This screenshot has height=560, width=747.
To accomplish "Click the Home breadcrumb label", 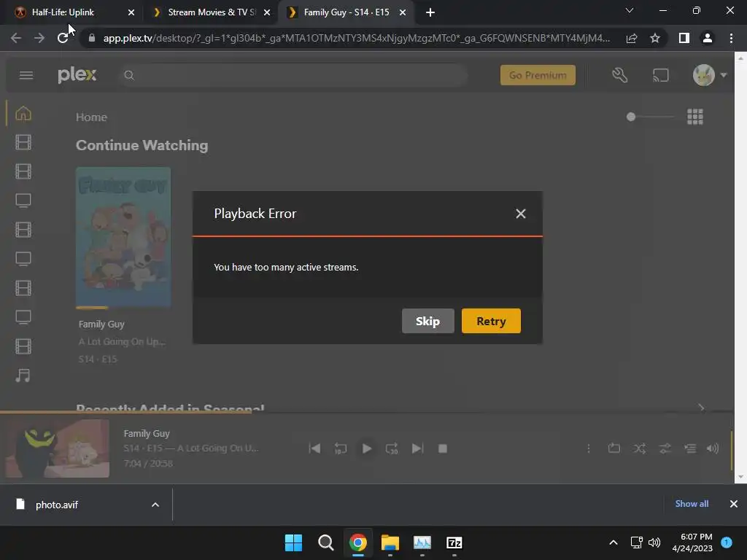I will tap(91, 117).
